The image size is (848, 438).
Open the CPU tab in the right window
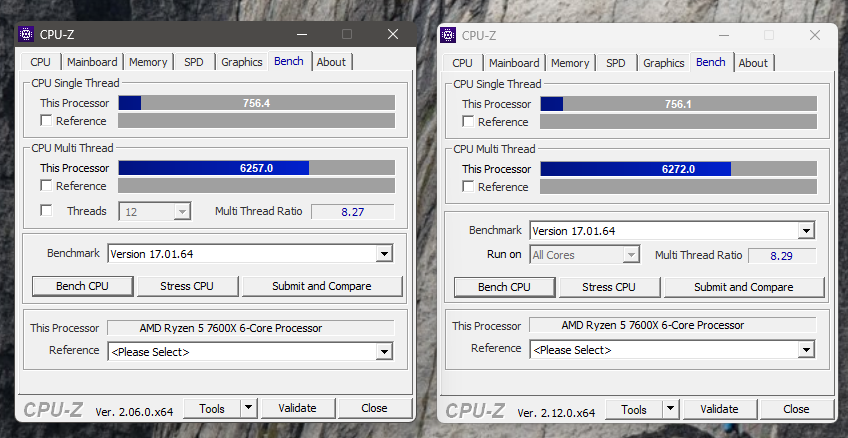(x=462, y=63)
